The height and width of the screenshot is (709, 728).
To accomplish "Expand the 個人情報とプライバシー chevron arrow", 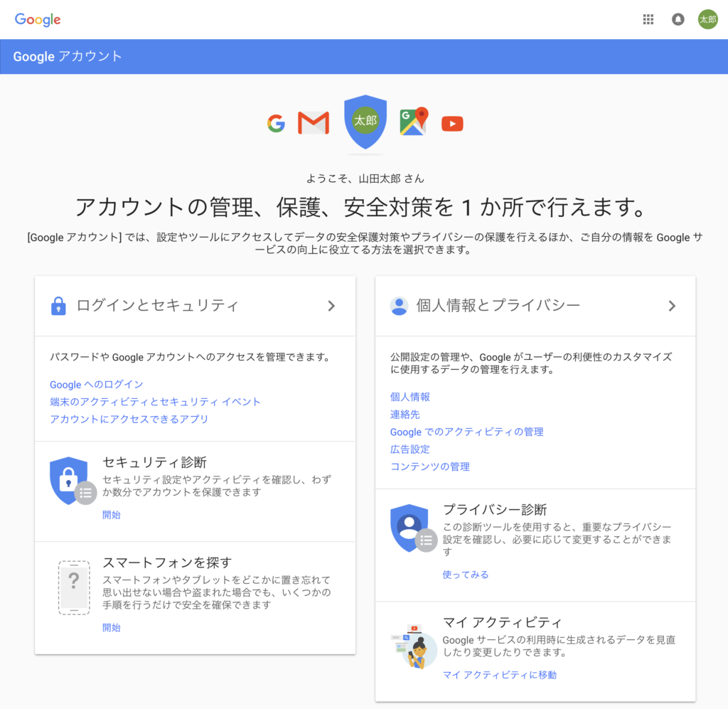I will click(x=671, y=306).
